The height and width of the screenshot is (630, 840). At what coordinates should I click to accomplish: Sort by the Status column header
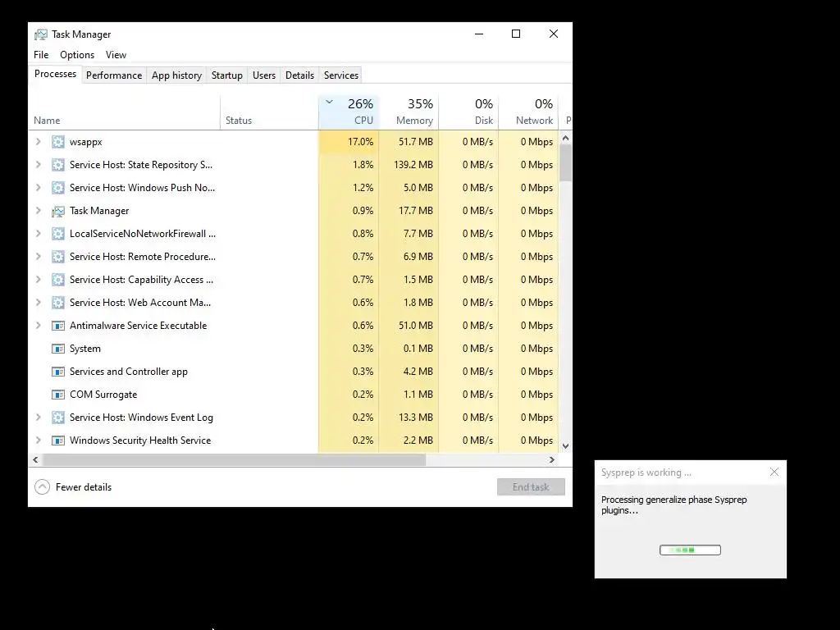click(x=269, y=112)
